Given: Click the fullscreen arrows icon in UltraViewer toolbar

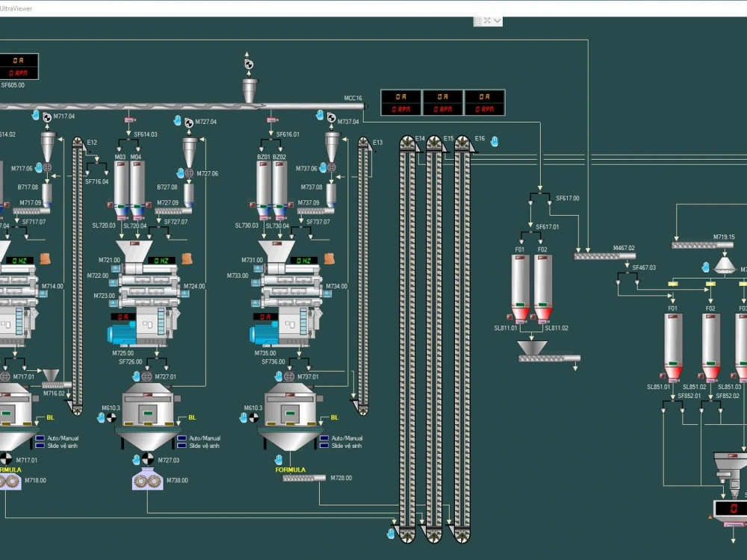Looking at the screenshot, I should click(487, 20).
